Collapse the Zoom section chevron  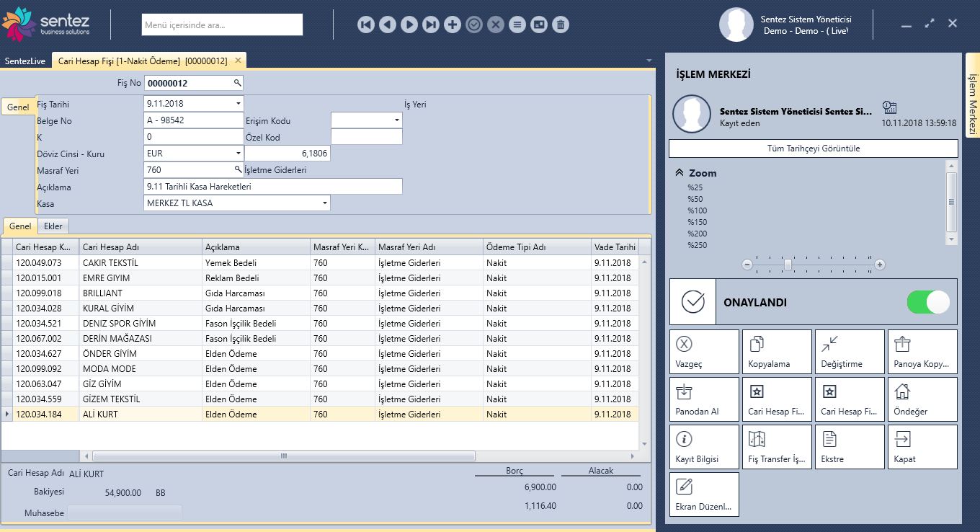pos(679,173)
